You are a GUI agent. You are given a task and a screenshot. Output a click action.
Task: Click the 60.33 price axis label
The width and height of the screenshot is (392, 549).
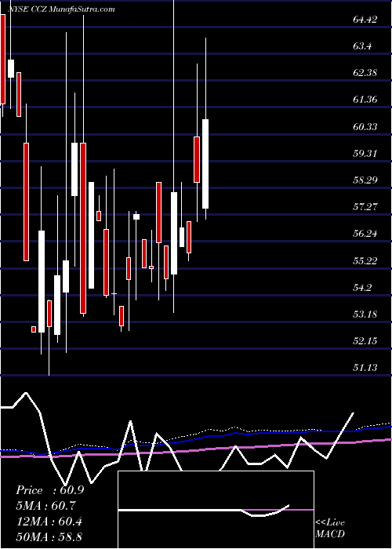click(x=365, y=126)
